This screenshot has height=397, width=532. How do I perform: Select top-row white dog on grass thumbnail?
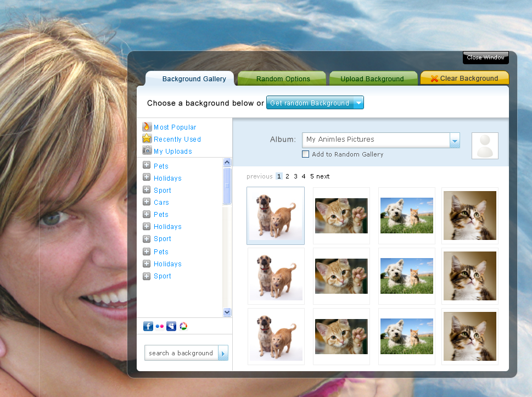click(407, 216)
